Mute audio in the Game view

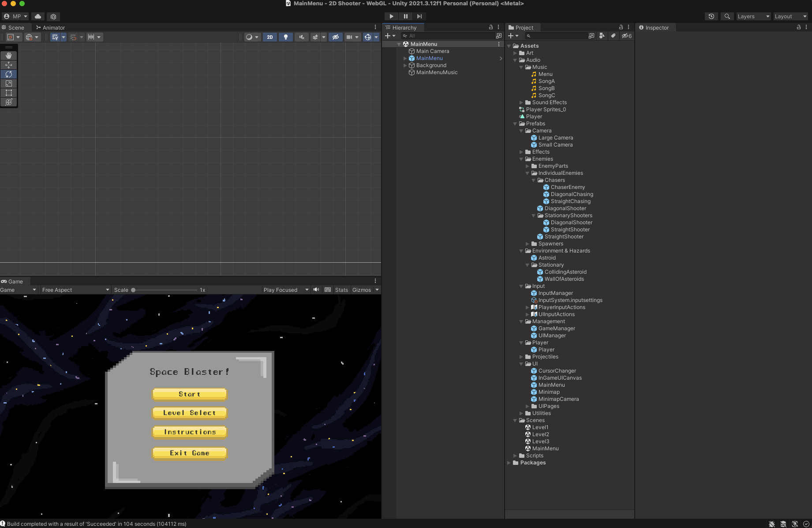pyautogui.click(x=316, y=290)
